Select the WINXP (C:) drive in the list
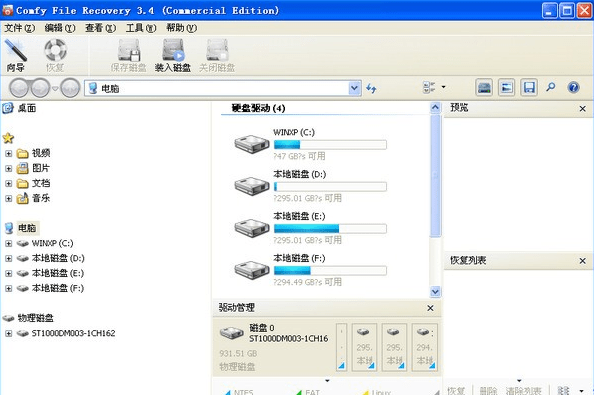 (311, 144)
